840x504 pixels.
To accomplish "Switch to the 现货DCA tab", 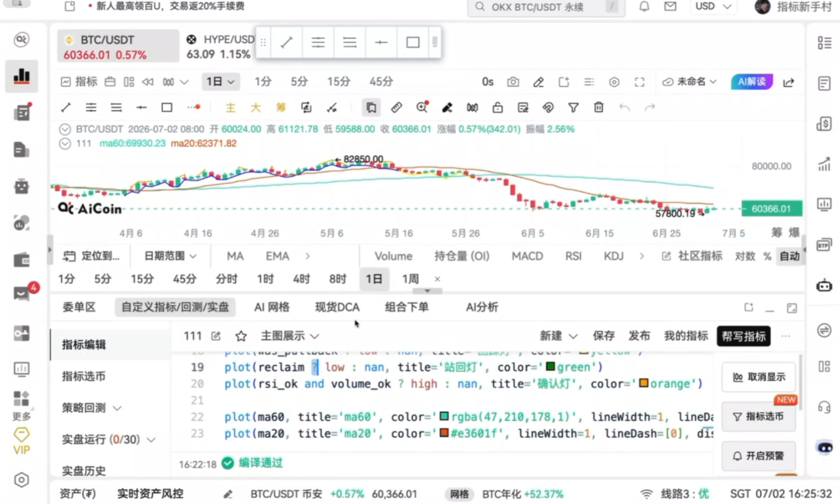I will coord(337,307).
